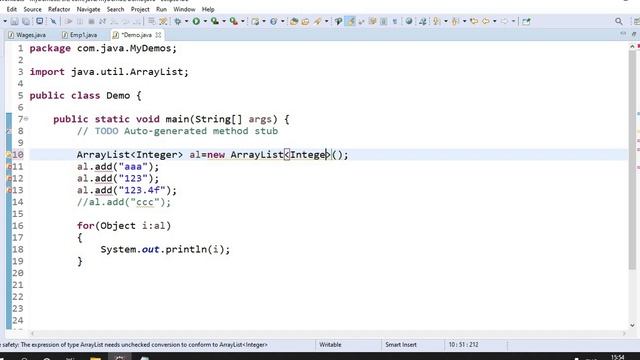This screenshot has width=640, height=360.
Task: Start debugging with the Debug bug icon
Action: click(178, 21)
